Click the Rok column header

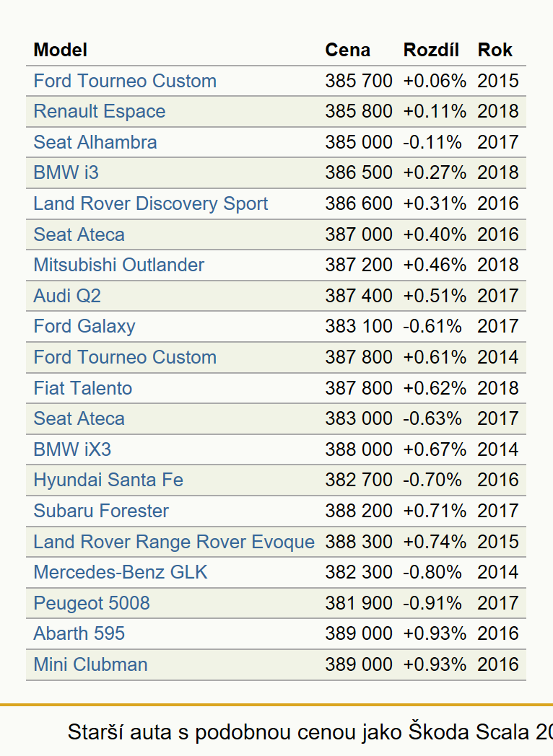click(495, 50)
